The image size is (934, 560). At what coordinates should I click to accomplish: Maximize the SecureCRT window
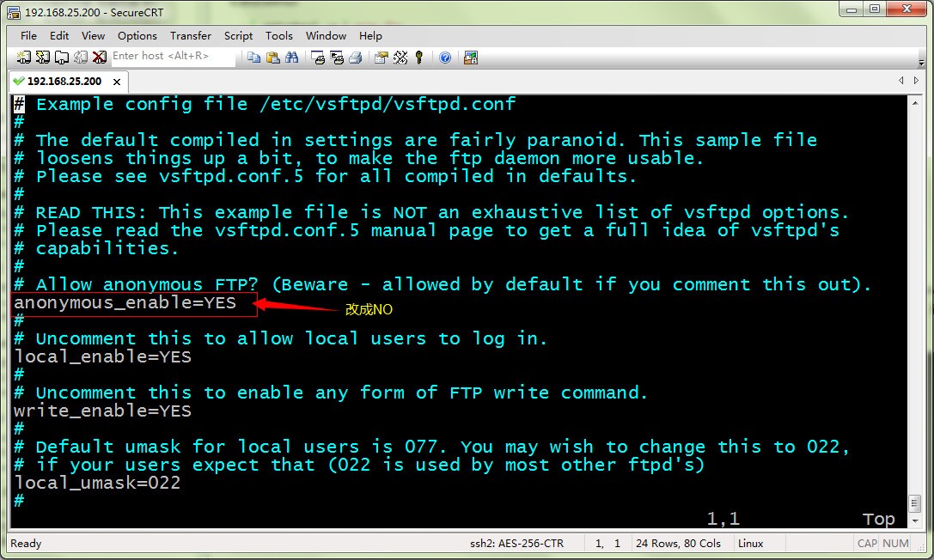coord(875,9)
